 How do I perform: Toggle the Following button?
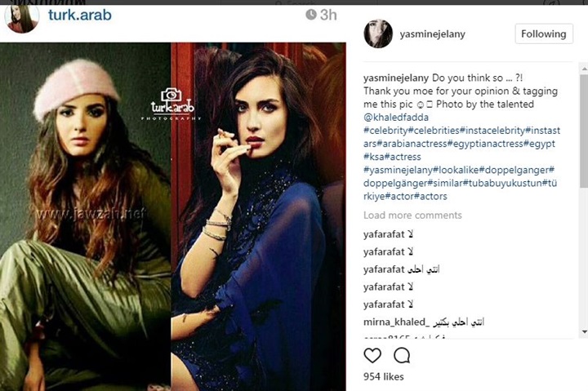(x=544, y=33)
